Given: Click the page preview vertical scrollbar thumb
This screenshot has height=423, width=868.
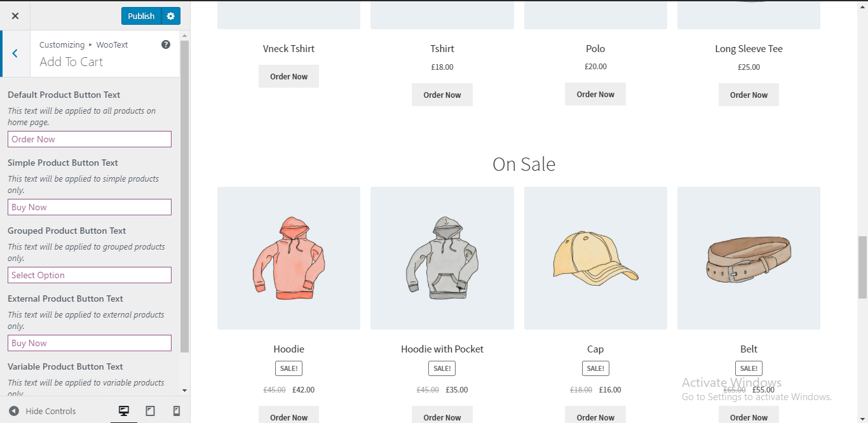Looking at the screenshot, I should click(x=862, y=267).
